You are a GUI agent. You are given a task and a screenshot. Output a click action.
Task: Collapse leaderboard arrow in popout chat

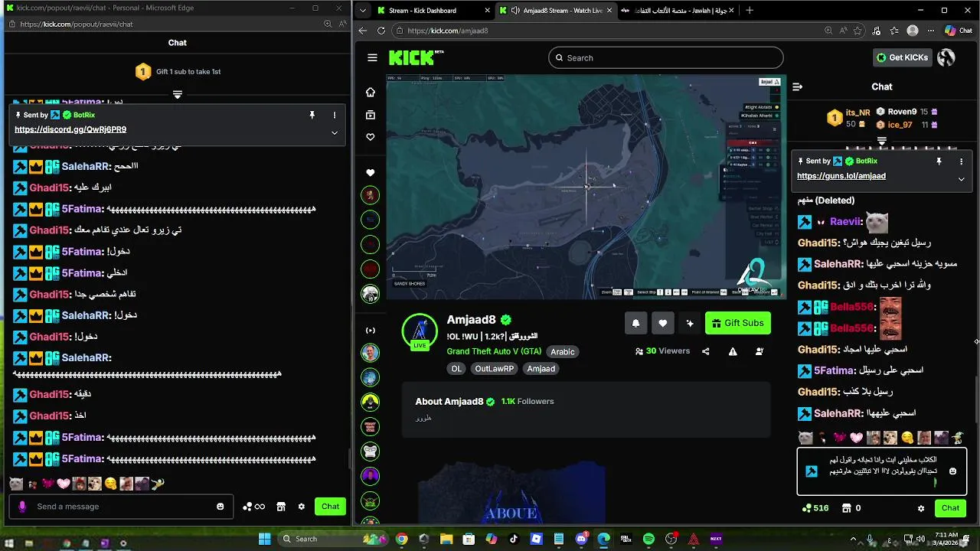coord(177,95)
